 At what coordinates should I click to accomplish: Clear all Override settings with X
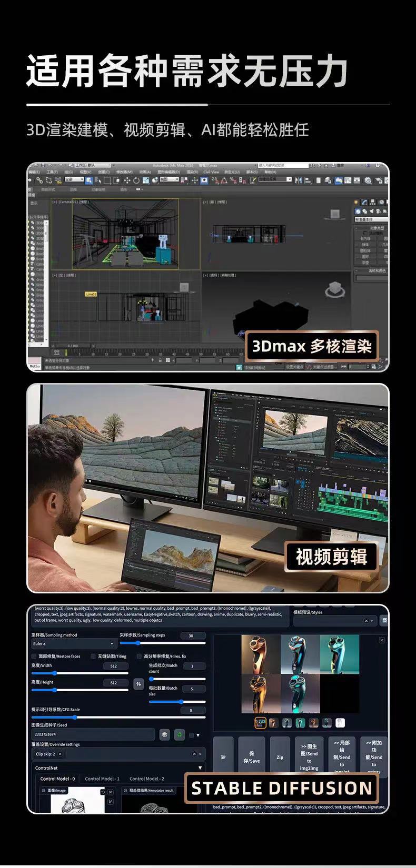194,754
